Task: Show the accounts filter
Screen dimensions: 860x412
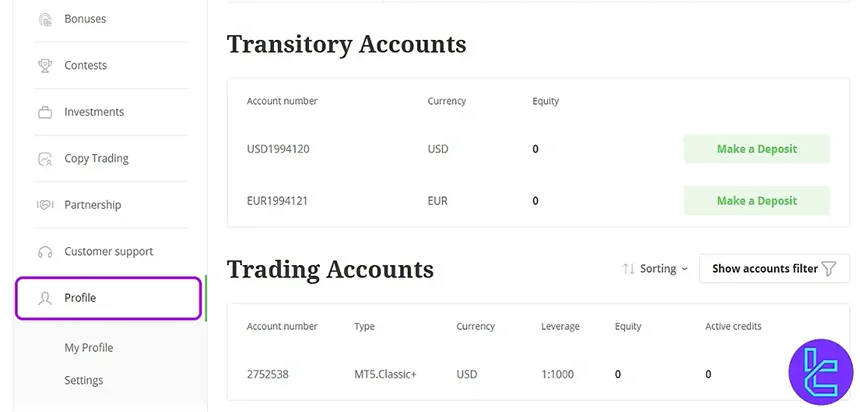Action: 765,268
